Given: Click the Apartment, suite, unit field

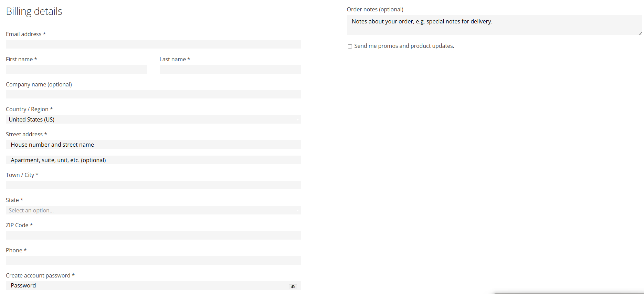Looking at the screenshot, I should click(x=153, y=160).
